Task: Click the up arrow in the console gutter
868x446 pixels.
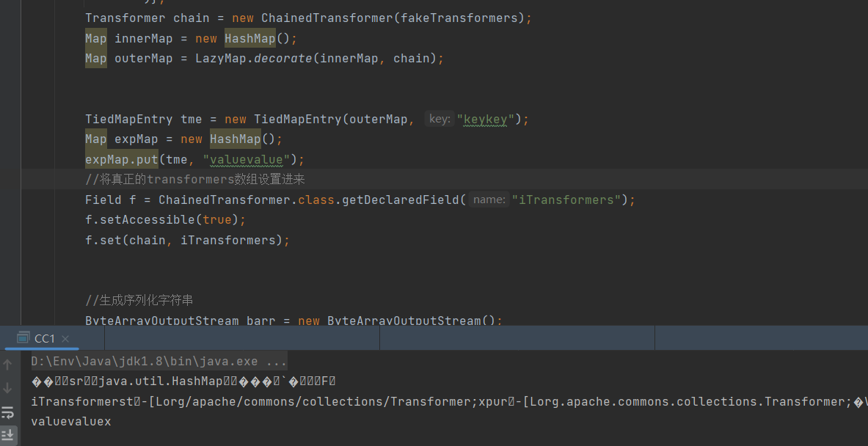Action: point(8,365)
